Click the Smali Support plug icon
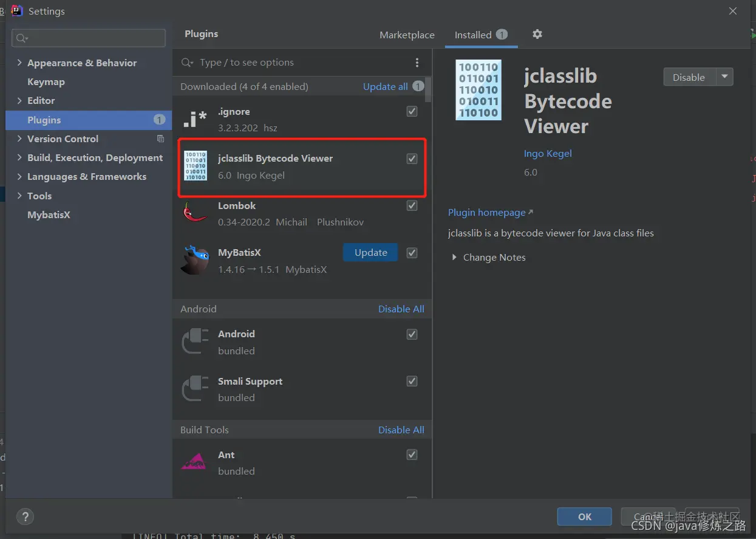Image resolution: width=756 pixels, height=539 pixels. tap(196, 388)
